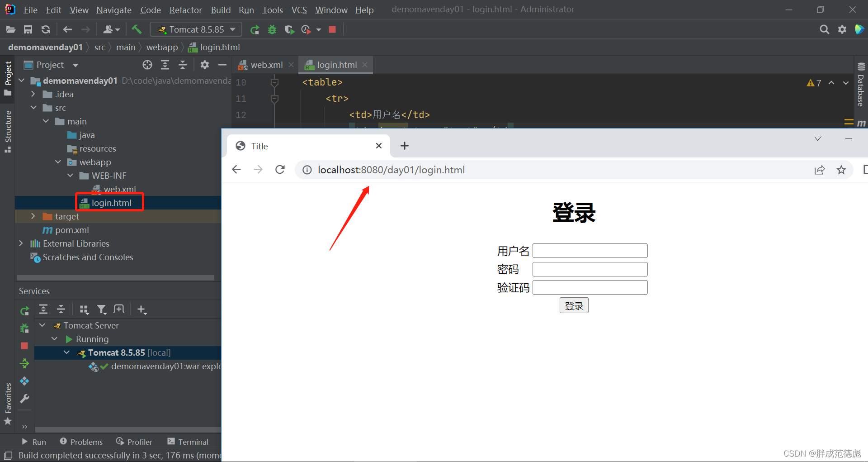Click the Build hammer icon
The height and width of the screenshot is (462, 868).
137,29
